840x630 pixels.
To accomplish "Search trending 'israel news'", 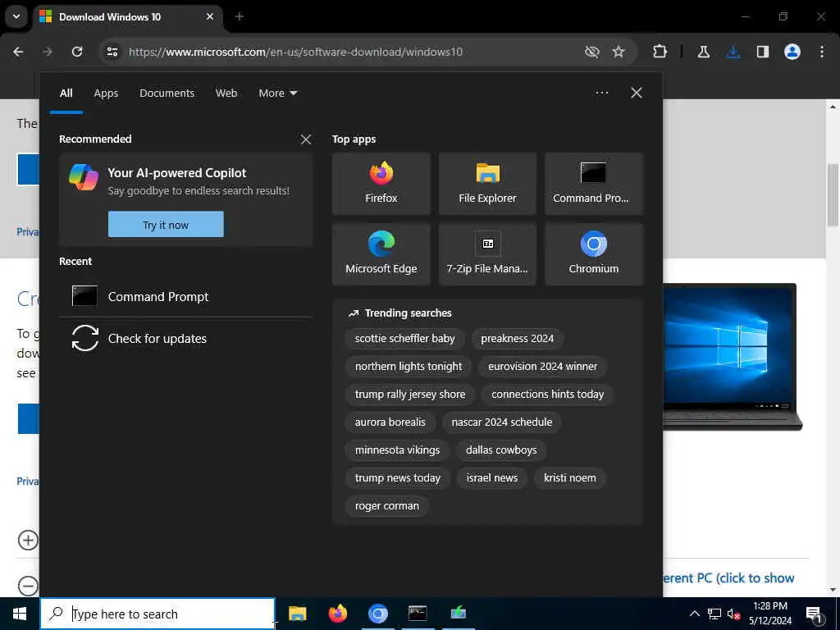I will (x=492, y=478).
